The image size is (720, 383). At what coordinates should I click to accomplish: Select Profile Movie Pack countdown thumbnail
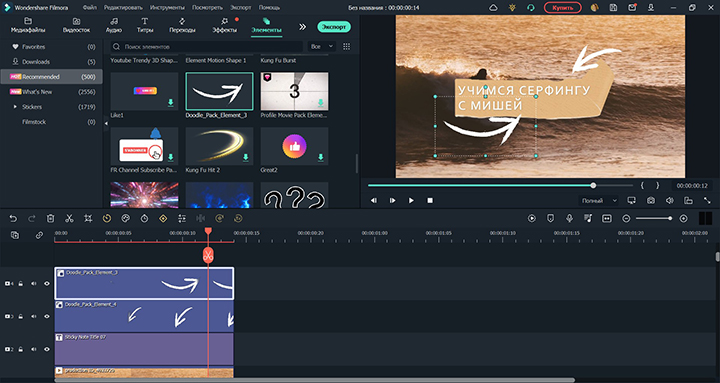[294, 91]
